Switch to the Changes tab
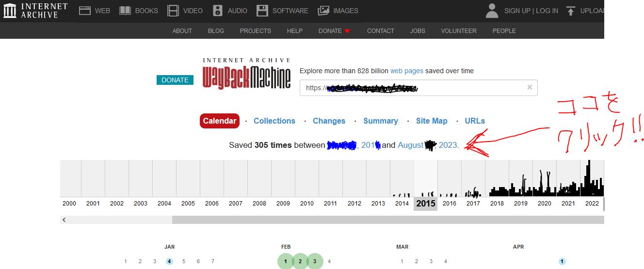 point(329,121)
